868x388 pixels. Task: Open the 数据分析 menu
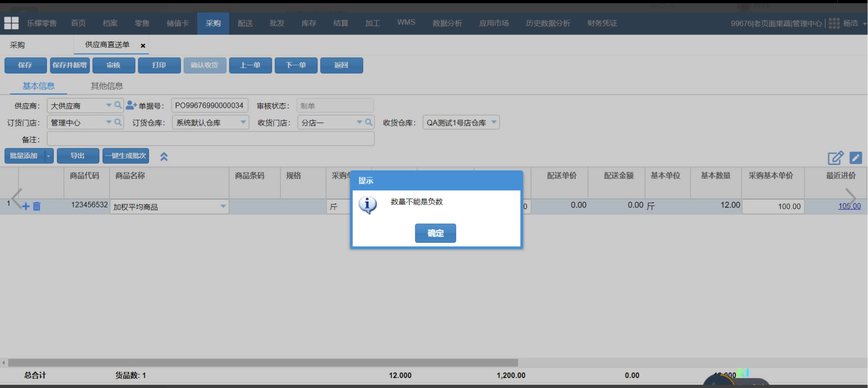point(447,23)
